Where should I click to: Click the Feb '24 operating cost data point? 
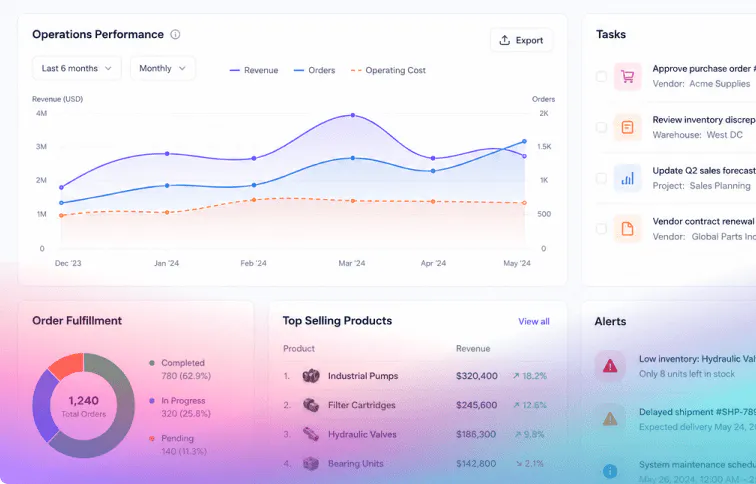pyautogui.click(x=254, y=200)
